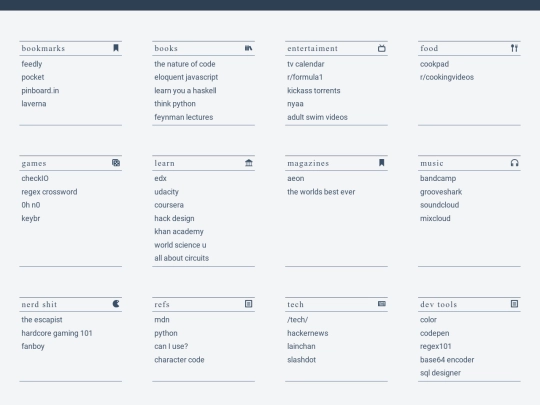The image size is (540, 405).
Task: Click the pacman icon in the nerd shit header
Action: pyautogui.click(x=116, y=304)
